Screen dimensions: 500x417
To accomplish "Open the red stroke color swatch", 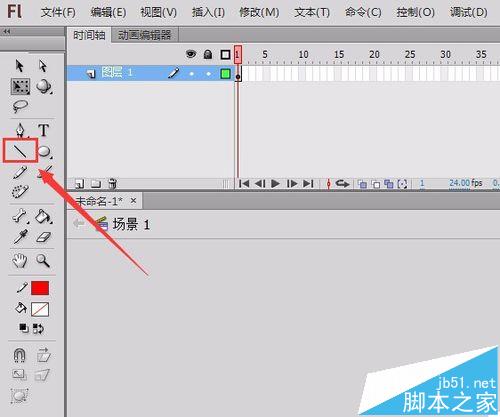I will pyautogui.click(x=40, y=288).
